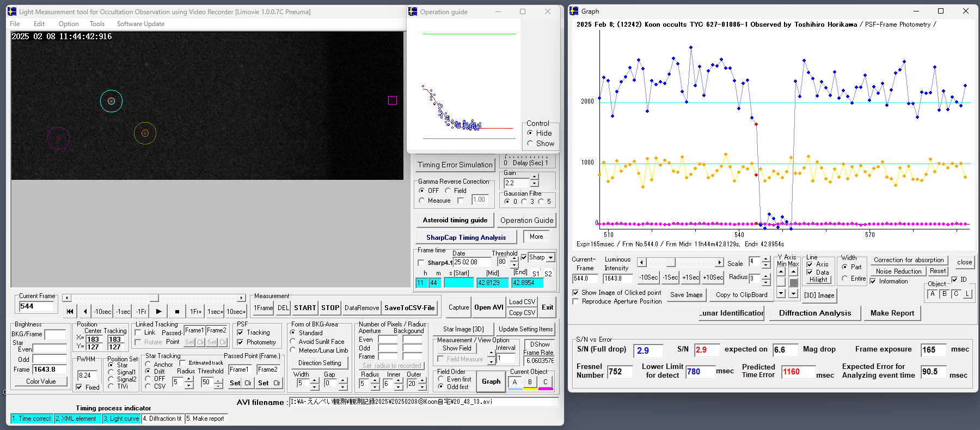This screenshot has width=980, height=430.
Task: Click Y Axis Max down arrow
Action: 793,293
